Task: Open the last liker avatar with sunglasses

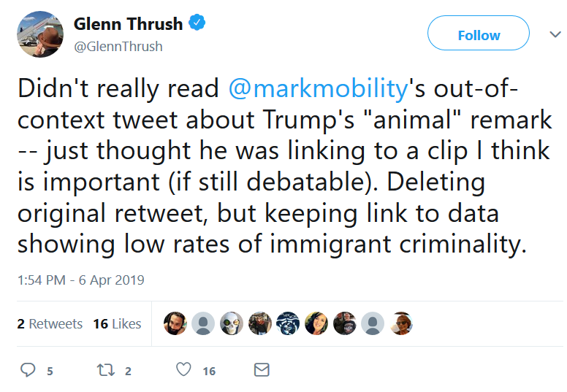Action: [x=401, y=323]
